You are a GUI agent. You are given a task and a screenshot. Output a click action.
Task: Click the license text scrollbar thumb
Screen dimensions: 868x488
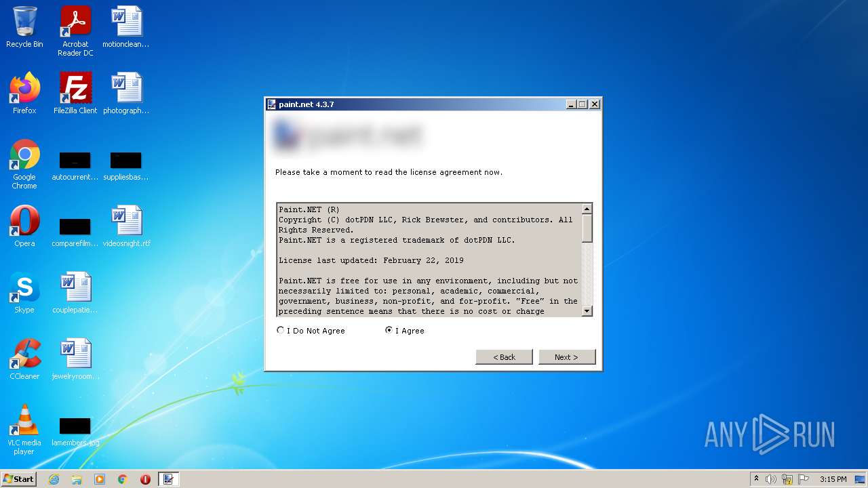click(587, 228)
